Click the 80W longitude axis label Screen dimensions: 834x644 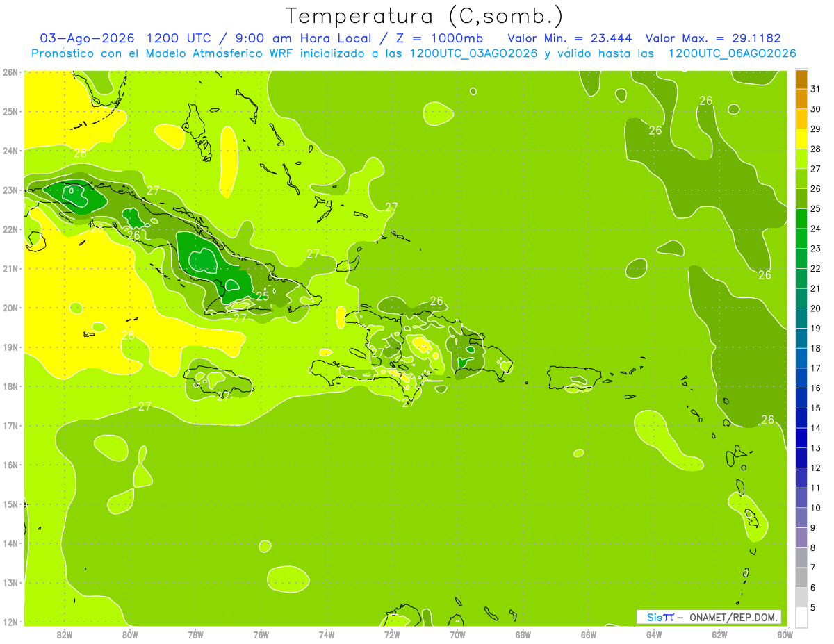[x=130, y=634]
